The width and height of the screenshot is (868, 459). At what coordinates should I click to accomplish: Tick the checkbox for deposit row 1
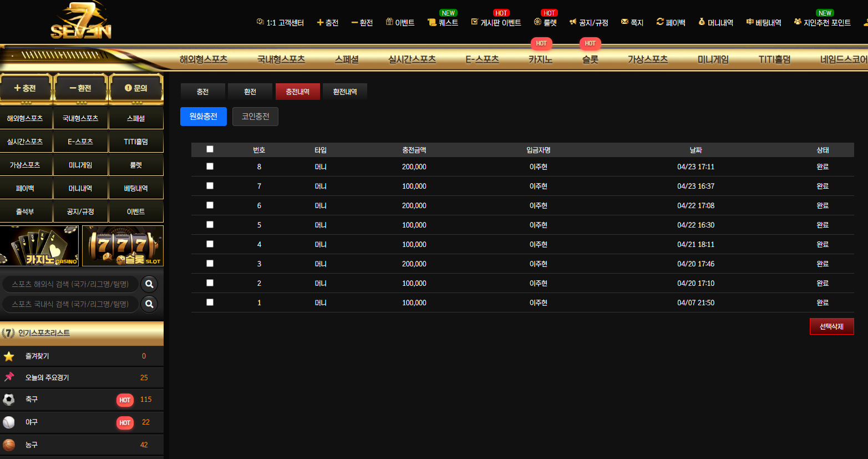(x=210, y=302)
